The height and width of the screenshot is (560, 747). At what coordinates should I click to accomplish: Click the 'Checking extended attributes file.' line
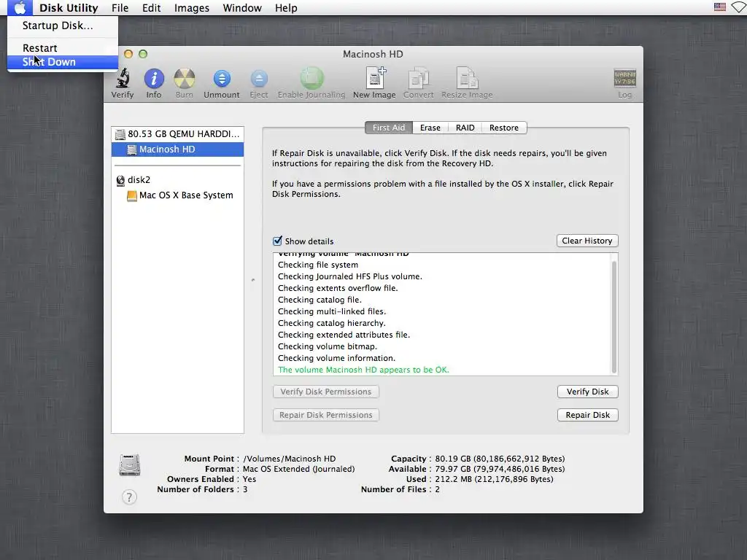344,335
